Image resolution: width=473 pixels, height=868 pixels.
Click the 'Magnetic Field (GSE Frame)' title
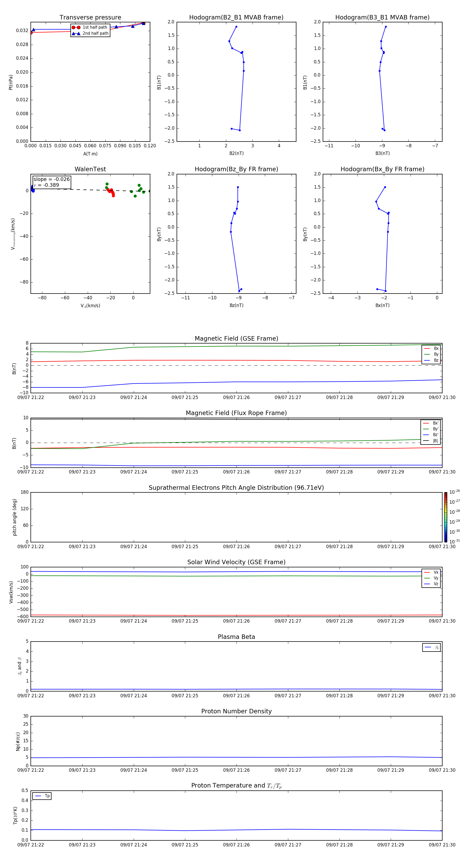236,339
